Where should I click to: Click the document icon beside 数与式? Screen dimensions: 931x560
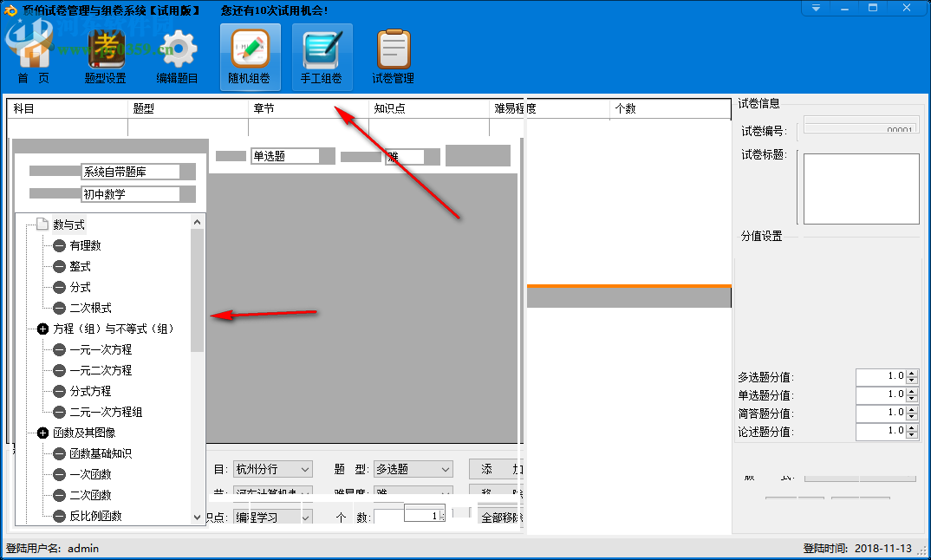point(42,225)
